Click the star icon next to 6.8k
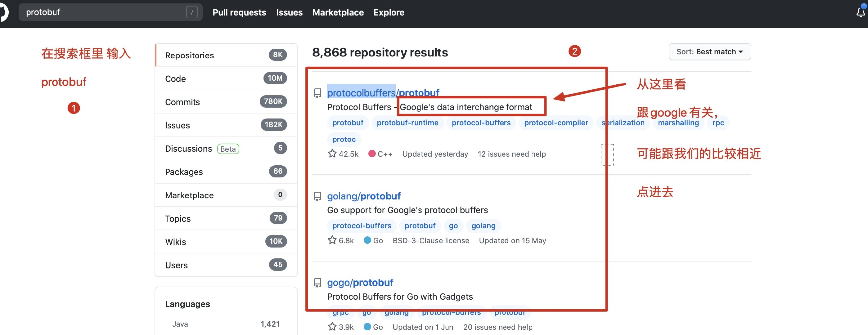 tap(332, 240)
